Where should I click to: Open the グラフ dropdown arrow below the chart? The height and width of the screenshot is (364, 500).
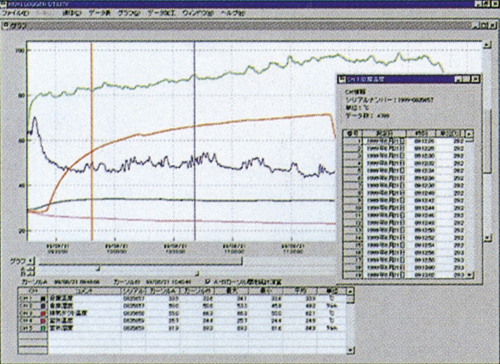pos(31,261)
